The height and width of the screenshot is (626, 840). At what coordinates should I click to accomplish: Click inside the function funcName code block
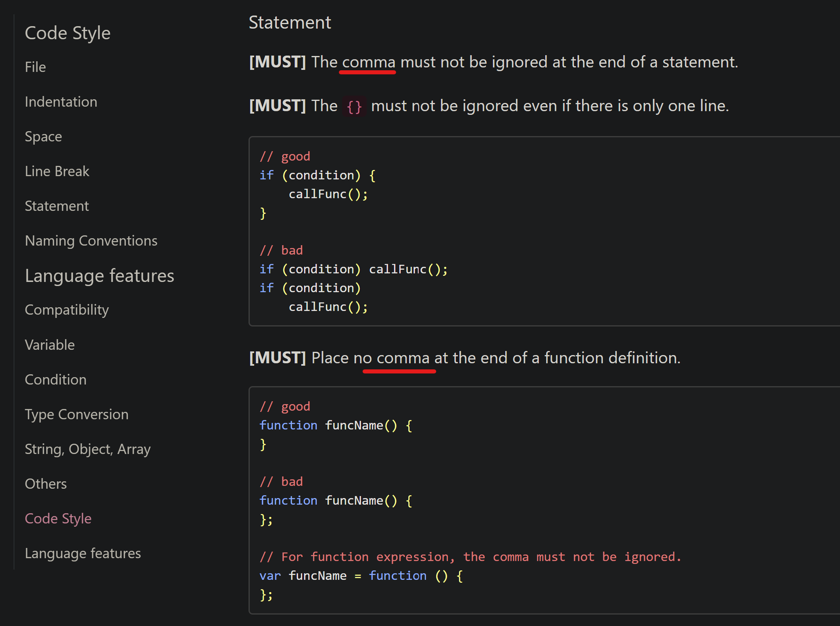544,500
